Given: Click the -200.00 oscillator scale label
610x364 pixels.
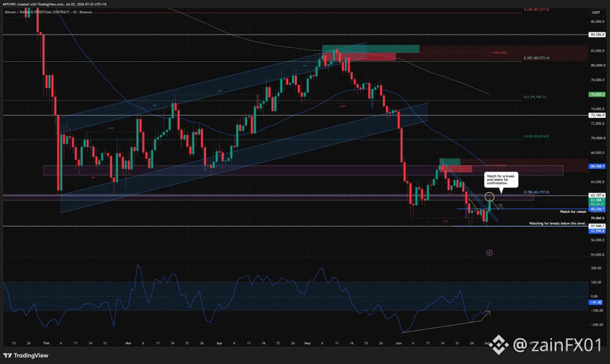Looking at the screenshot, I should (x=597, y=325).
